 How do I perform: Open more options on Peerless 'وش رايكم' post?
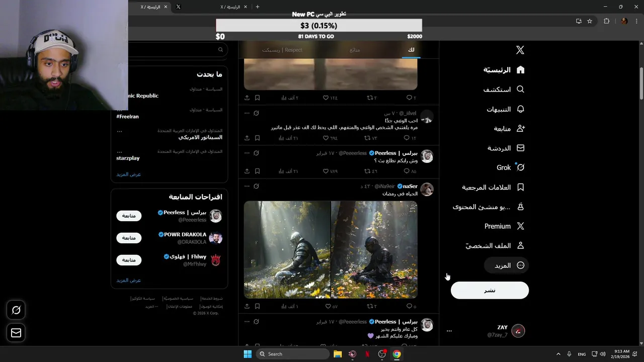tap(247, 153)
